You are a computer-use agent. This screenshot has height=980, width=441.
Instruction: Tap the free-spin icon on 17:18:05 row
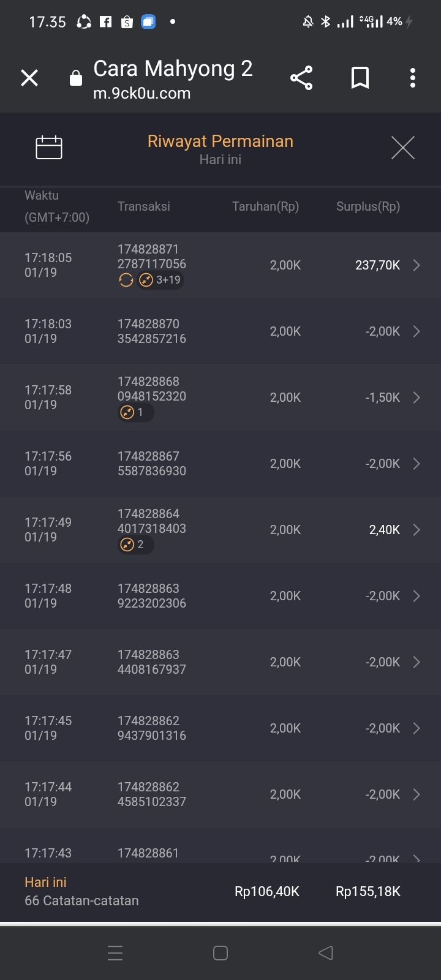(x=126, y=281)
